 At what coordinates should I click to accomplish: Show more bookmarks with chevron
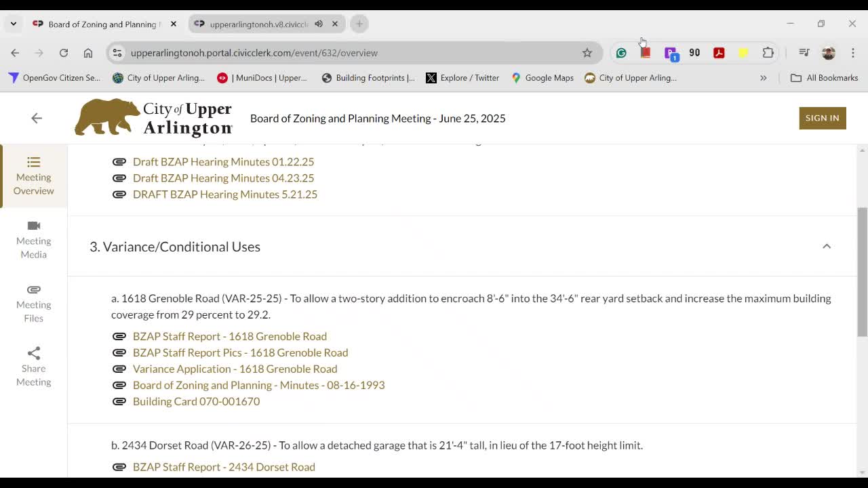click(763, 78)
